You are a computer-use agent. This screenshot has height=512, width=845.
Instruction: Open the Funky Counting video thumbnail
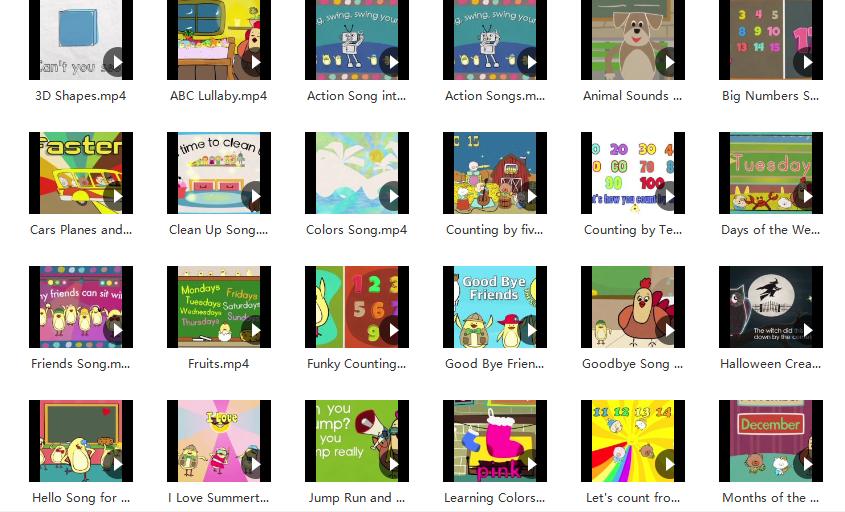357,307
